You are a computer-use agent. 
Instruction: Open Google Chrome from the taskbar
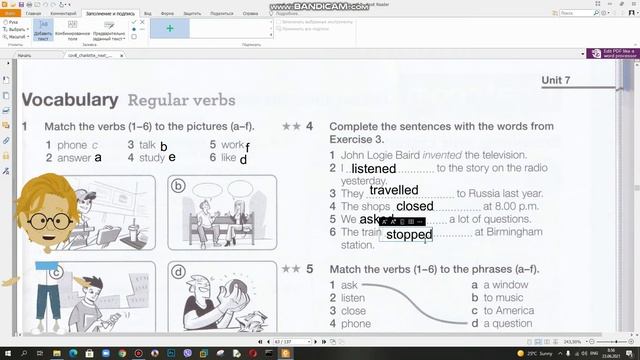(122, 353)
